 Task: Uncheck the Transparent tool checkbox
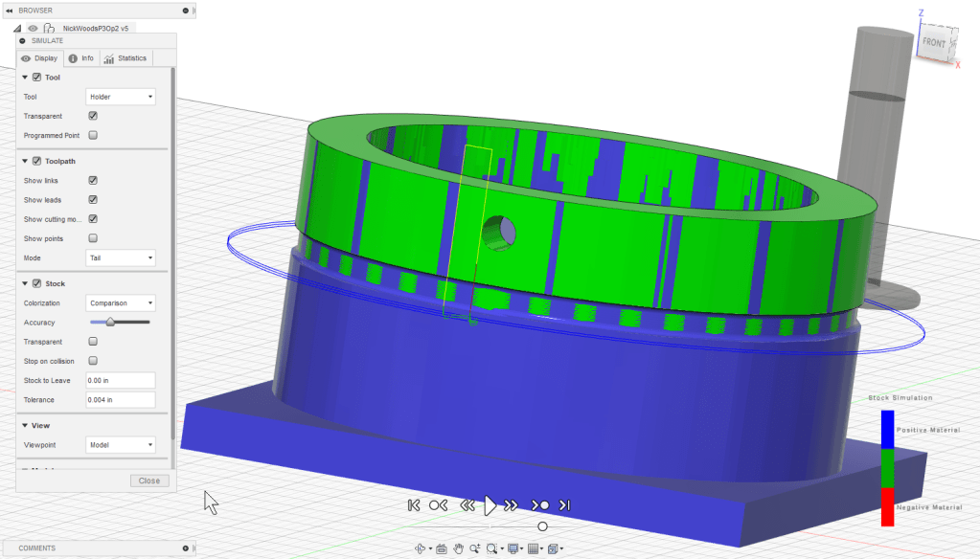[x=93, y=116]
